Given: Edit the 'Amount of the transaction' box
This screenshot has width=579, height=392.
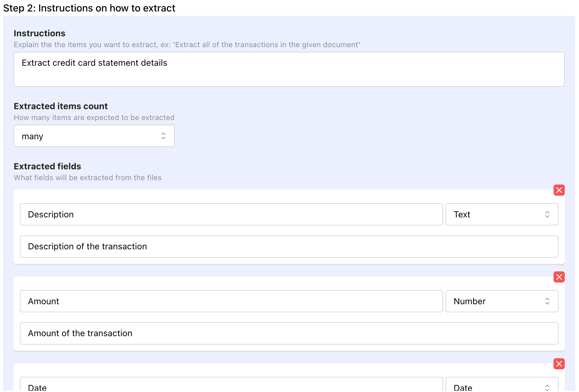Looking at the screenshot, I should click(289, 333).
